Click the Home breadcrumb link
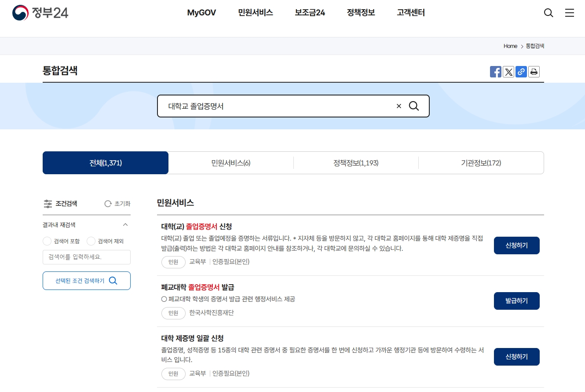 [510, 46]
